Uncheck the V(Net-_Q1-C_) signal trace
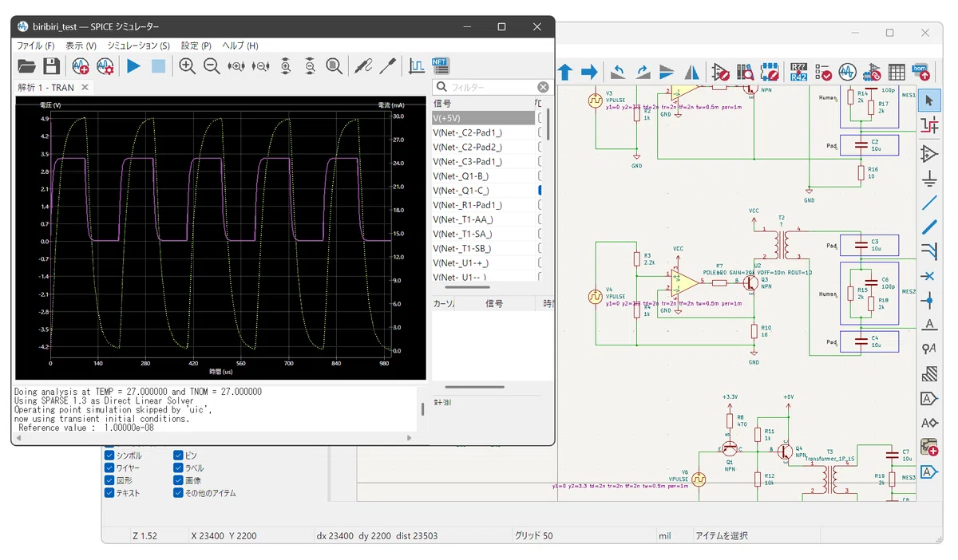This screenshot has height=560, width=958. (x=541, y=191)
